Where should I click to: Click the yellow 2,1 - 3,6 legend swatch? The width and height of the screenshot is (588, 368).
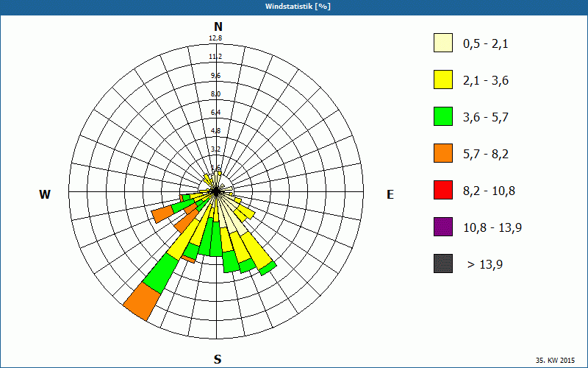click(443, 79)
